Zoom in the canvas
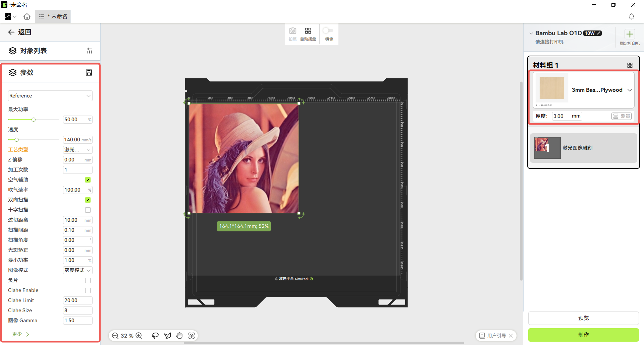 pos(139,336)
